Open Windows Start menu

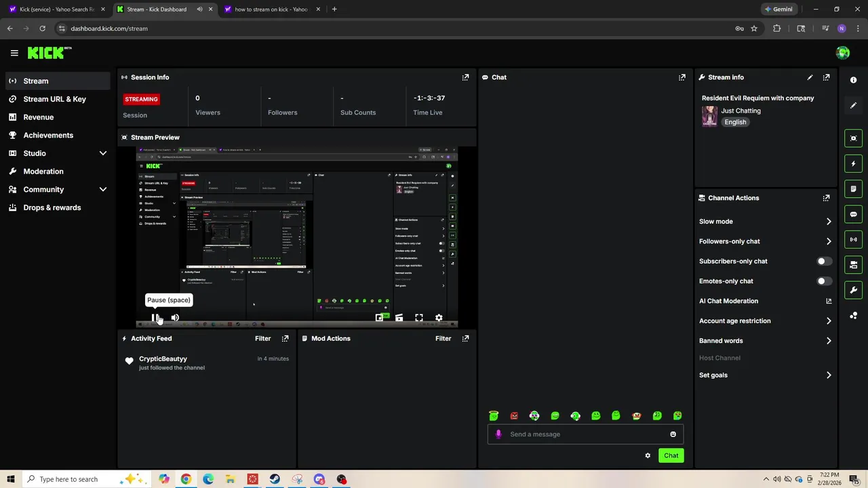[x=10, y=479]
